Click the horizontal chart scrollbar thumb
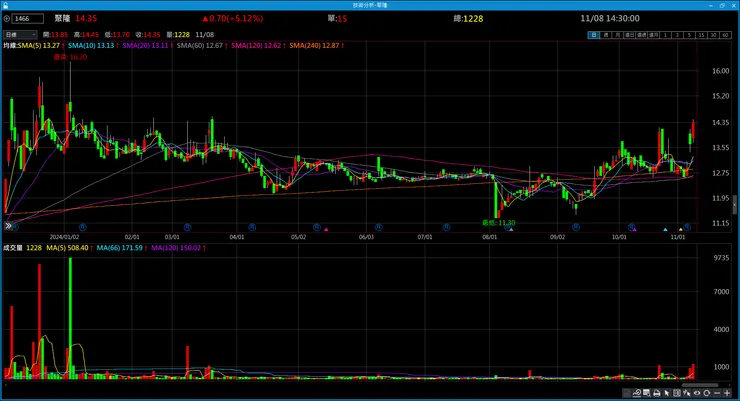This screenshot has height=401, width=740. pyautogui.click(x=700, y=385)
